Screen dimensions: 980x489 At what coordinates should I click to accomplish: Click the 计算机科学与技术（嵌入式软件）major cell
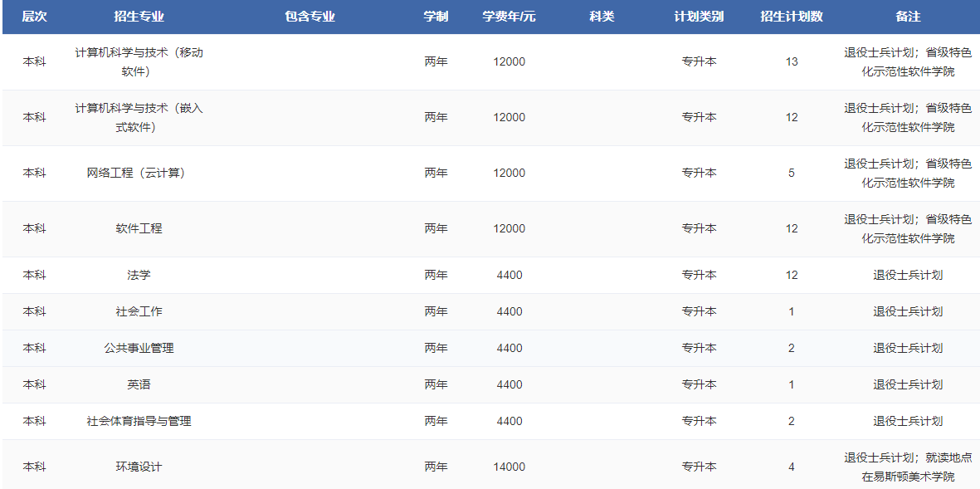139,117
